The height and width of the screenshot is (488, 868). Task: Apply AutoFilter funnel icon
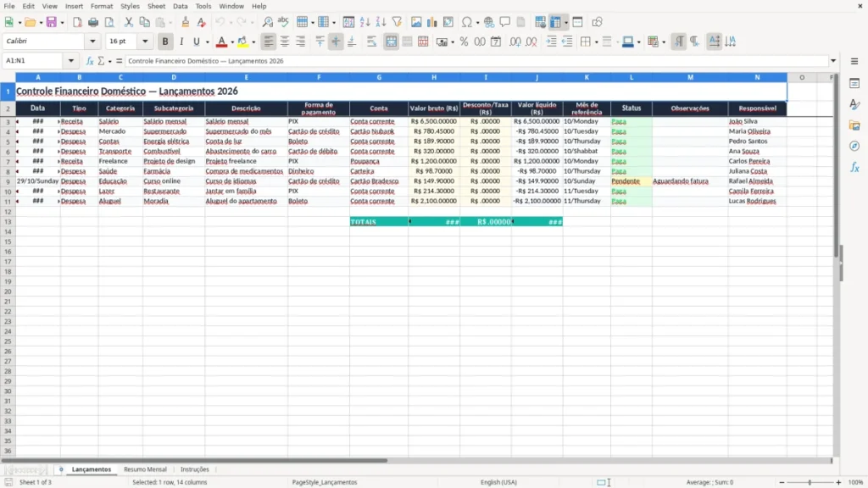coord(397,22)
